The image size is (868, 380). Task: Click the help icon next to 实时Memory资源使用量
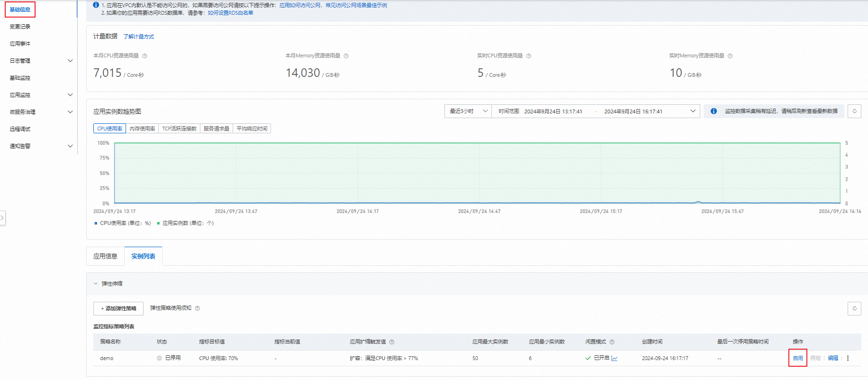pyautogui.click(x=730, y=56)
